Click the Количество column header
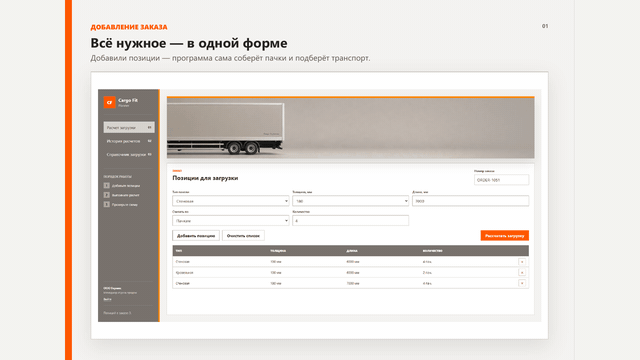This screenshot has width=640, height=360. coord(433,251)
